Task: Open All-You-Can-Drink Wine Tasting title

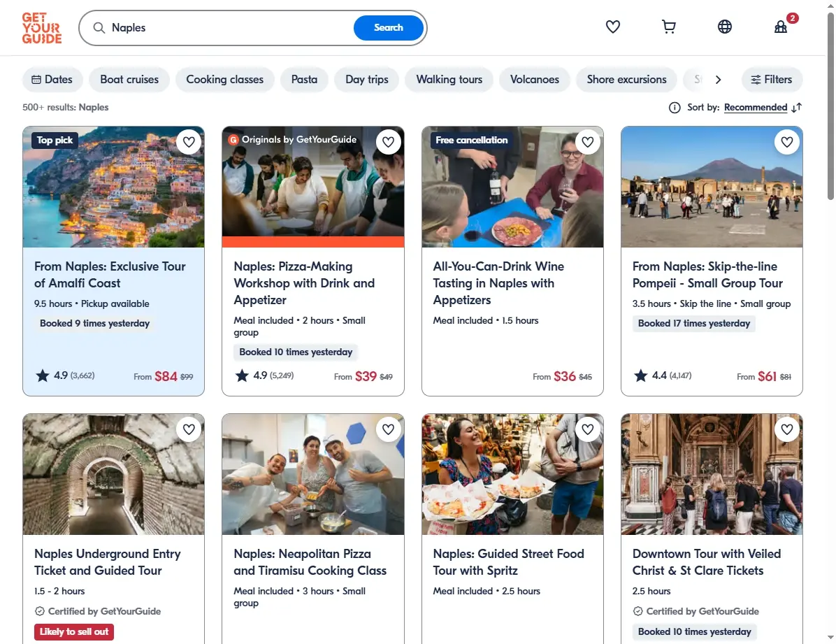Action: coord(498,283)
